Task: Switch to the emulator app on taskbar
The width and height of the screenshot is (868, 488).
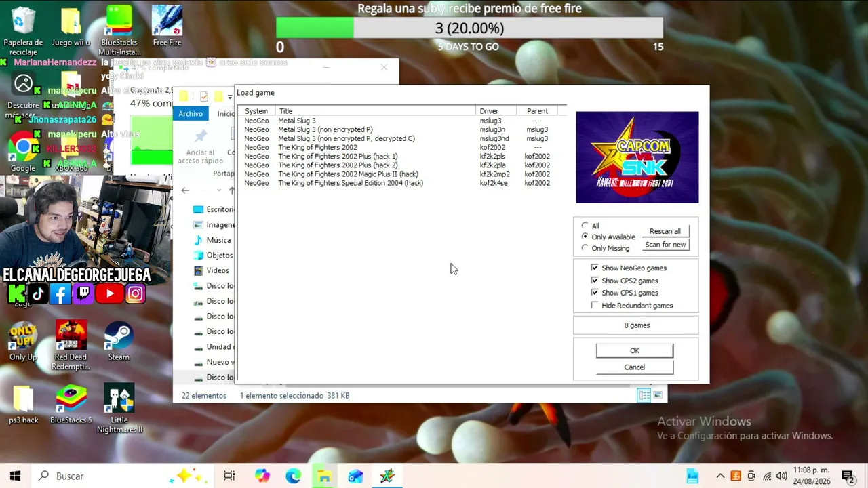Action: (387, 476)
